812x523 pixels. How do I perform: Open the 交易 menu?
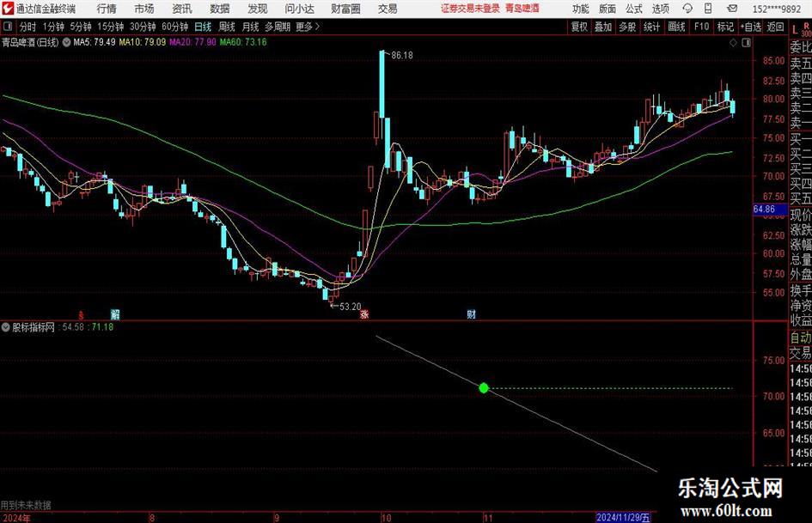click(388, 9)
